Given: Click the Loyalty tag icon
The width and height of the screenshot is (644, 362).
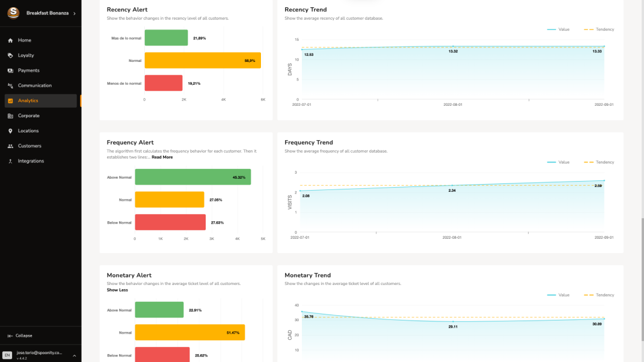Looking at the screenshot, I should 10,55.
